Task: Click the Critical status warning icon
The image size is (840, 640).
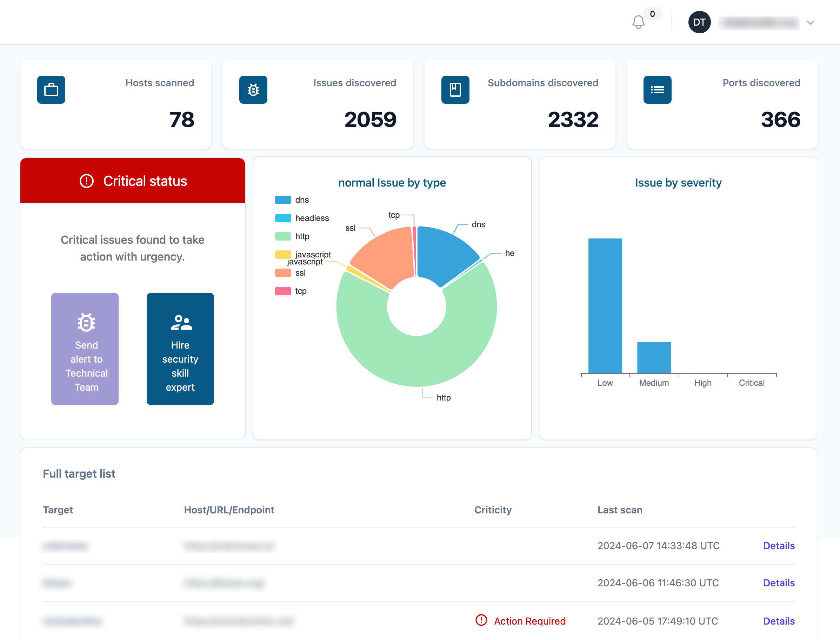Action: 87,181
